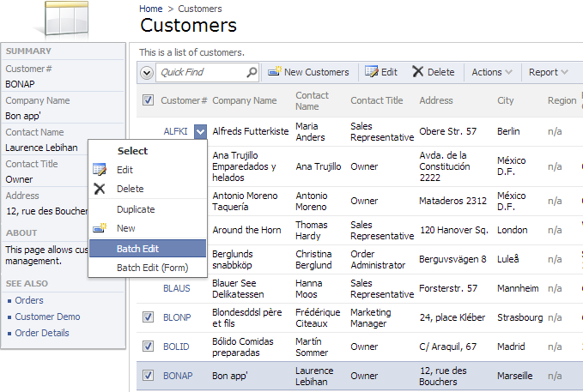Select Duplicate in the context menu

coord(136,209)
